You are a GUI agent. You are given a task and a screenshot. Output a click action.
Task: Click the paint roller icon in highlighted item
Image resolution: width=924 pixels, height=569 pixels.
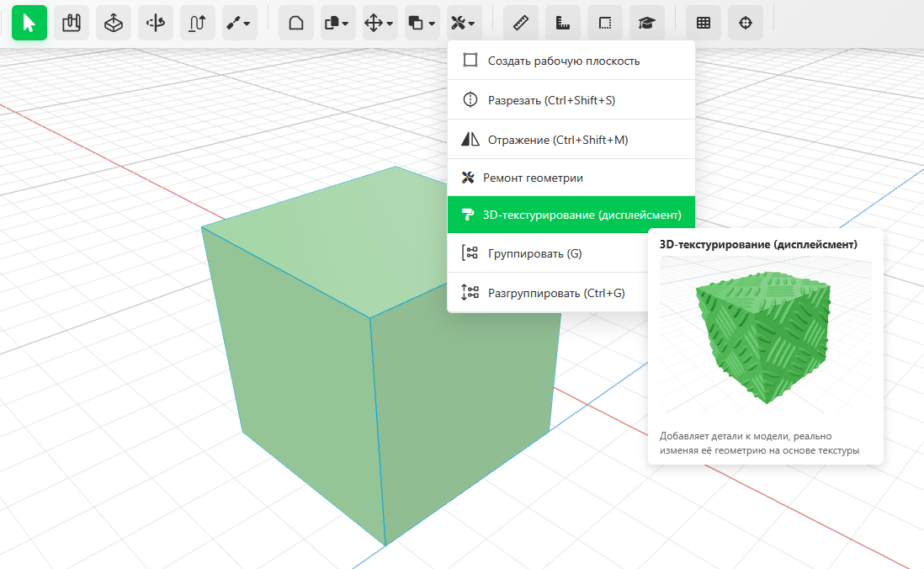click(468, 215)
